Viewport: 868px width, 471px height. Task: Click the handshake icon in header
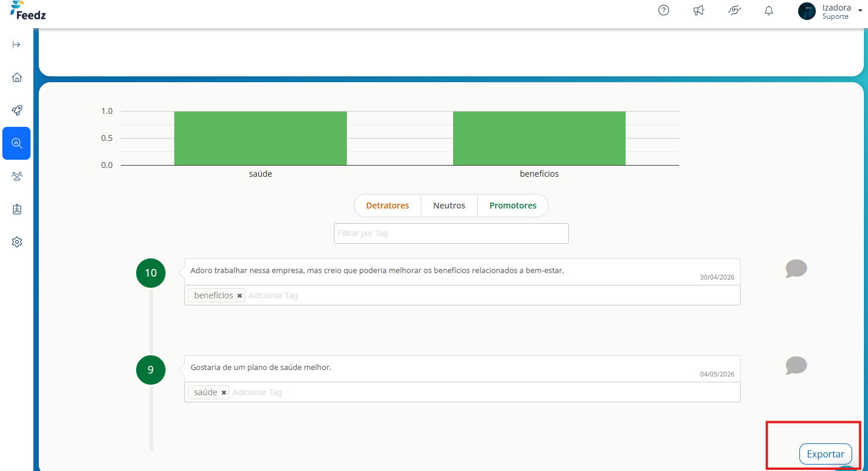click(734, 10)
